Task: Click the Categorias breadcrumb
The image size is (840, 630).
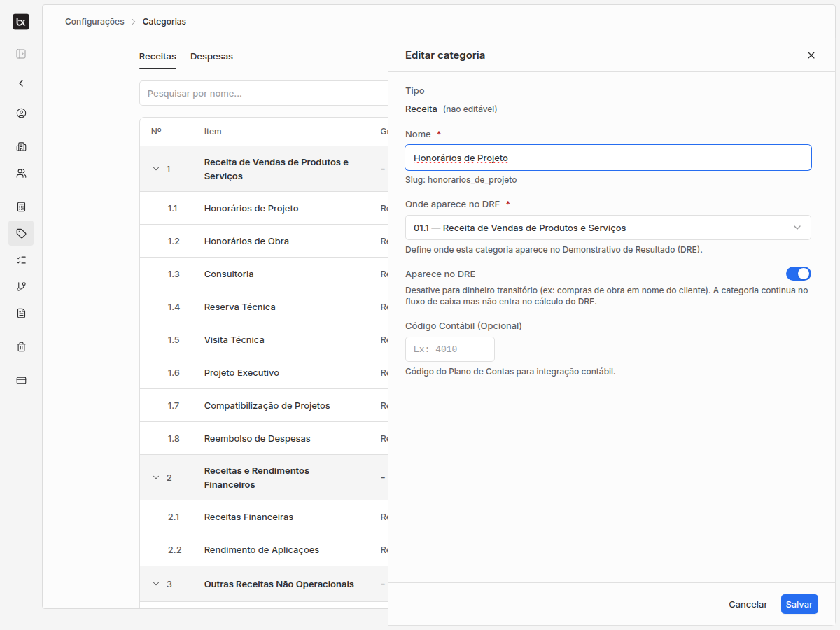Action: (x=164, y=22)
